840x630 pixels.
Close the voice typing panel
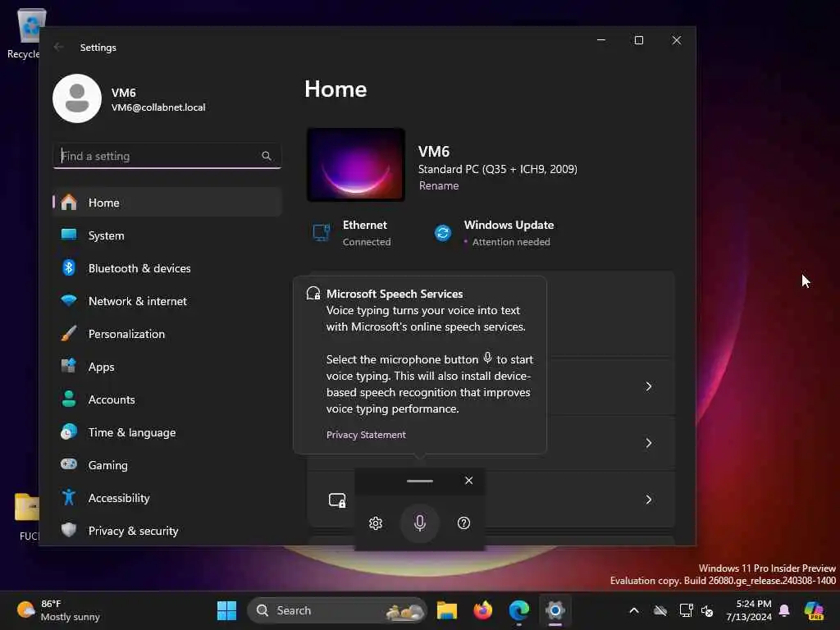point(468,481)
